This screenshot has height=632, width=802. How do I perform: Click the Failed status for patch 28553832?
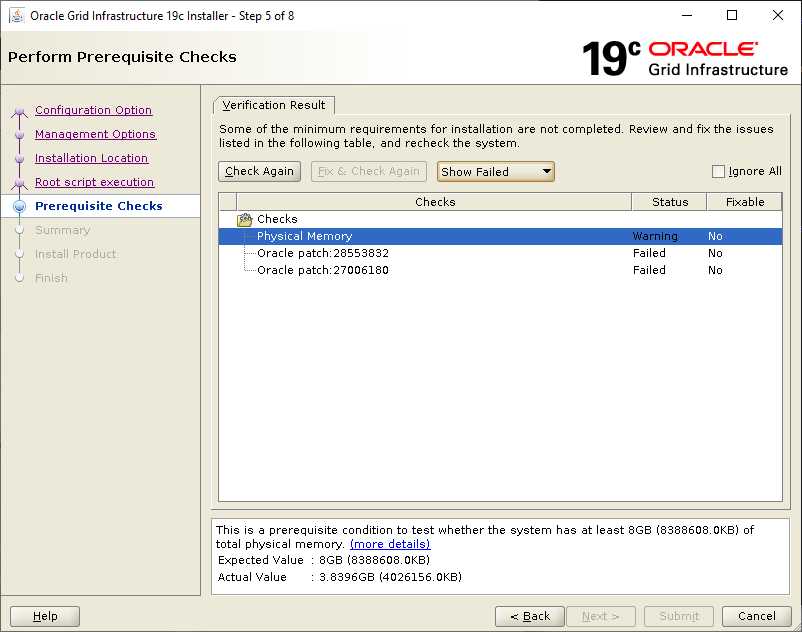(649, 253)
